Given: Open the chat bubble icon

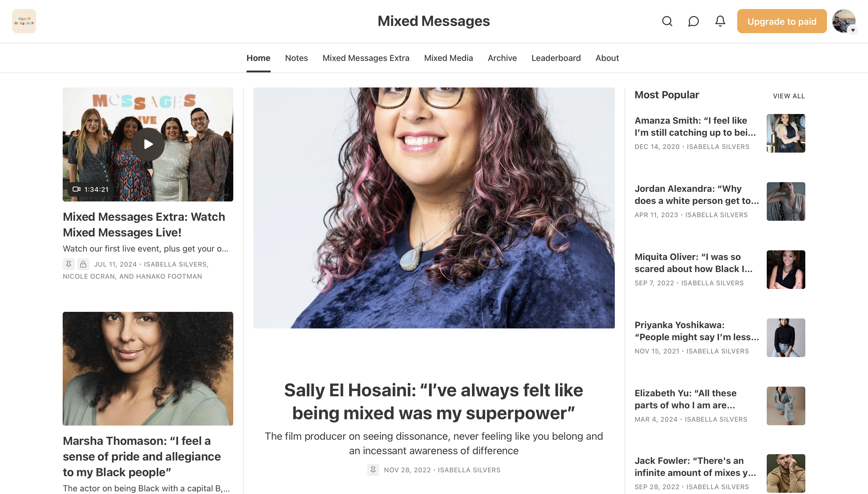Looking at the screenshot, I should (x=693, y=21).
